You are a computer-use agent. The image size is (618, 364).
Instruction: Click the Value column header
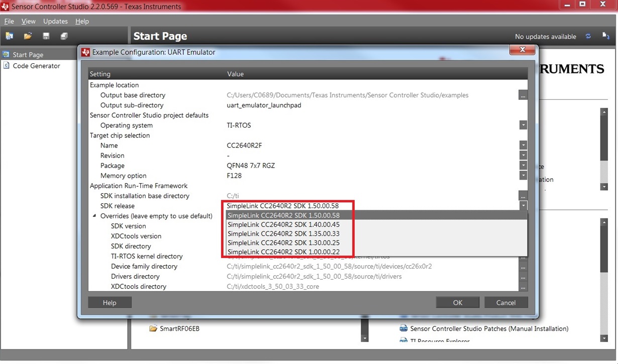tap(235, 74)
